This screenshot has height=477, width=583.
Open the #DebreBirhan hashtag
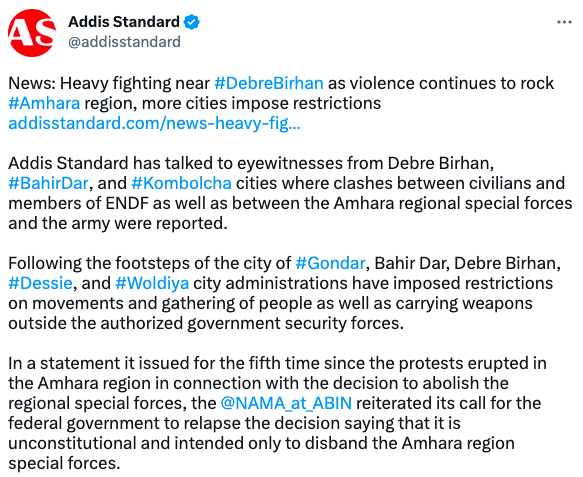tap(269, 83)
